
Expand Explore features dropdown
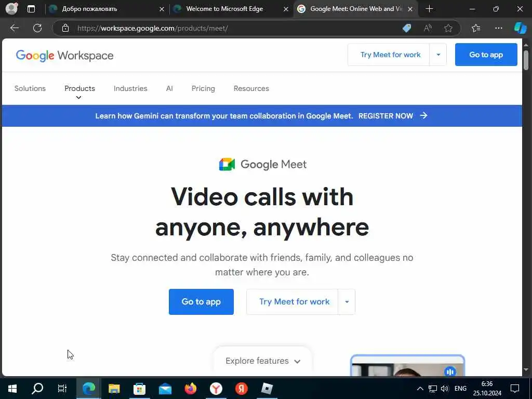point(263,361)
